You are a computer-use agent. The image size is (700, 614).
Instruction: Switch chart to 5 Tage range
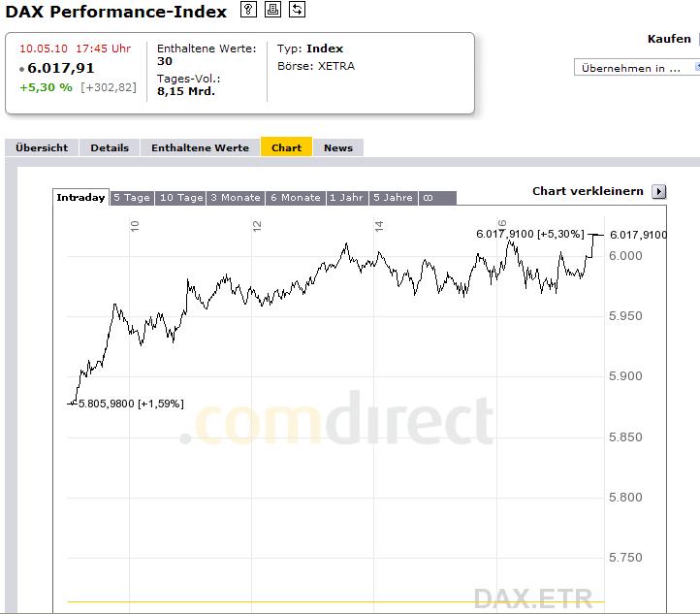pos(132,198)
